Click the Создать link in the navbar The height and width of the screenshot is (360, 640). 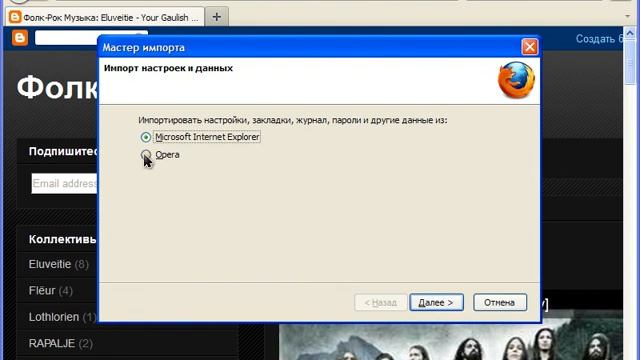598,39
